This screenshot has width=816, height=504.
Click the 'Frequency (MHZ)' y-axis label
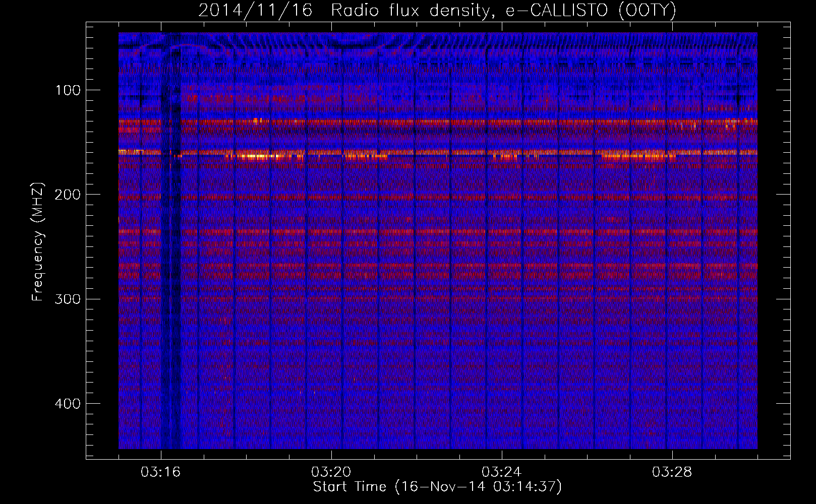[x=37, y=242]
